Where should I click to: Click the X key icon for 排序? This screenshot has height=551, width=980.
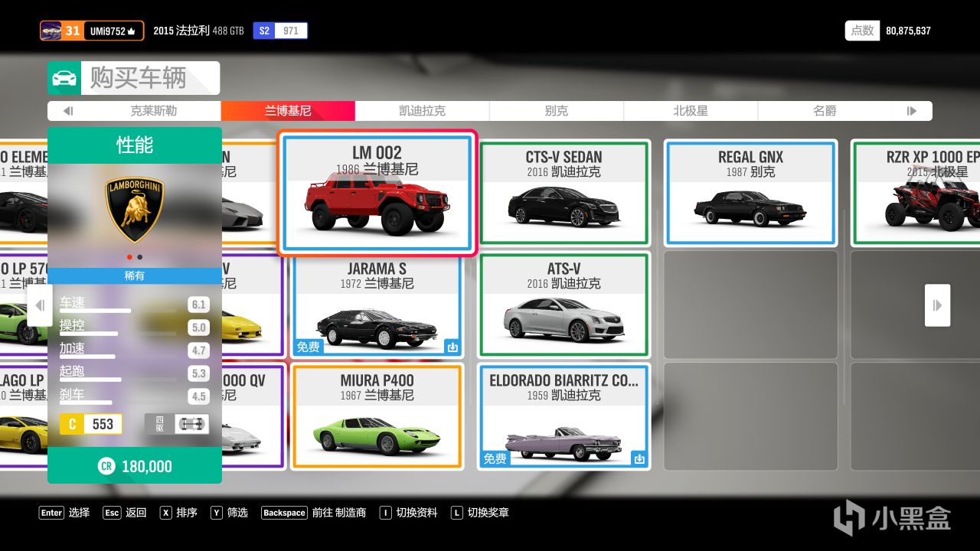(x=165, y=513)
